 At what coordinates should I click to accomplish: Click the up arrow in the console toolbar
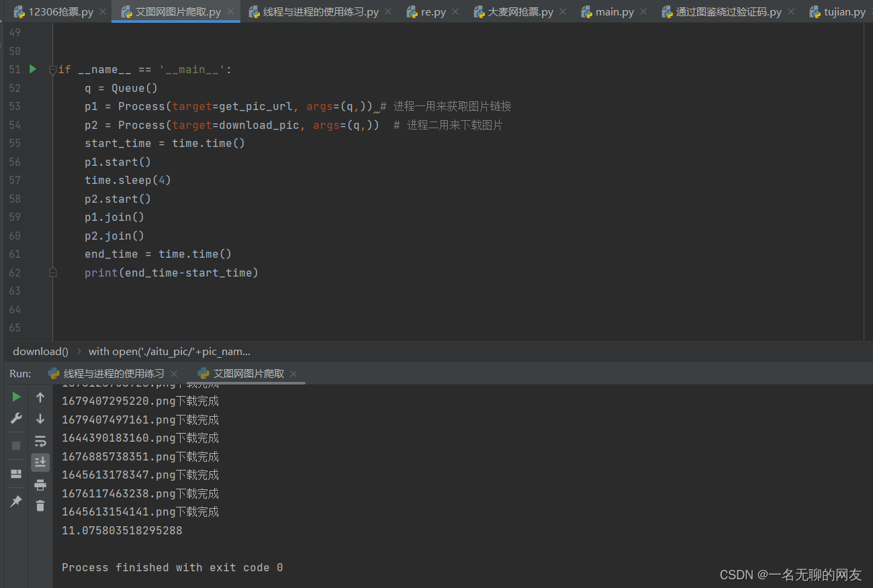tap(40, 397)
